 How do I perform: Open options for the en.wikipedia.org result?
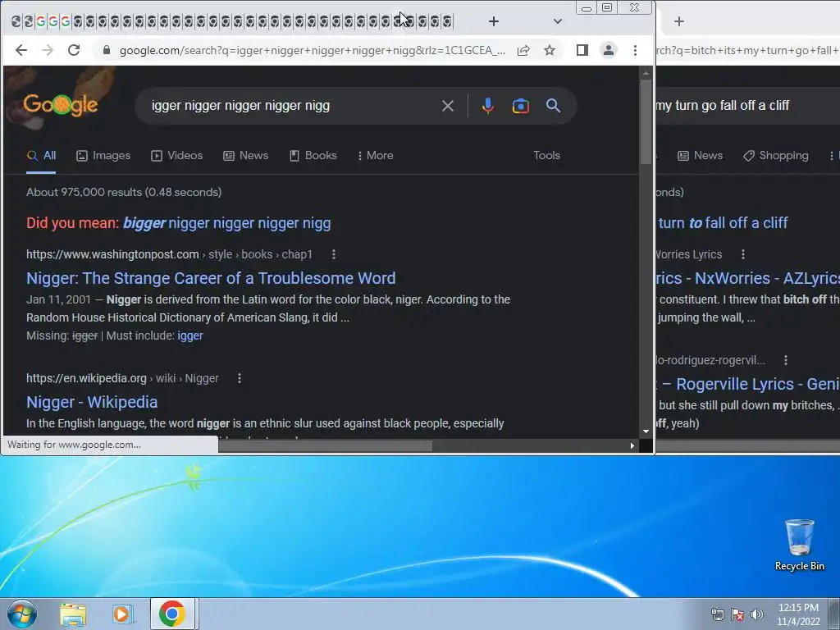click(x=240, y=378)
